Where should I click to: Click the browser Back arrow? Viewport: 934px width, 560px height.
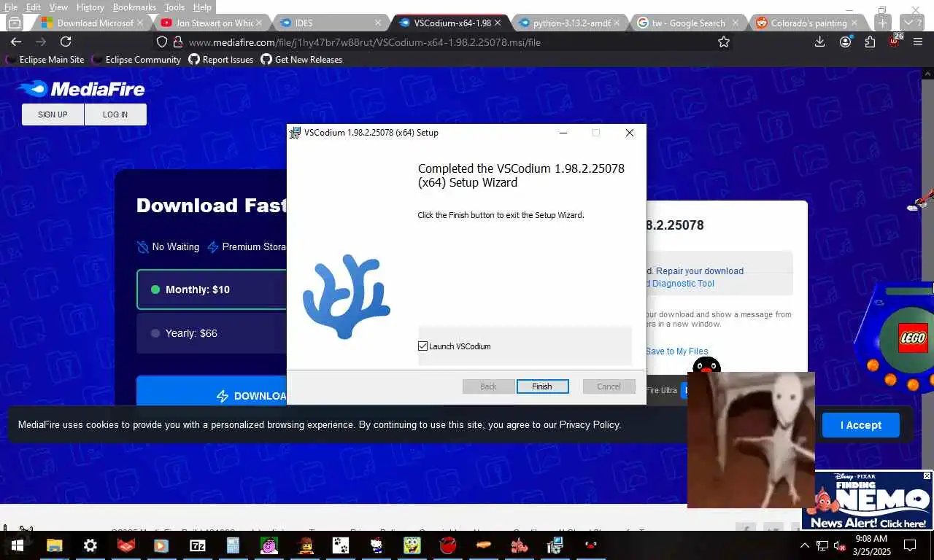(x=16, y=42)
